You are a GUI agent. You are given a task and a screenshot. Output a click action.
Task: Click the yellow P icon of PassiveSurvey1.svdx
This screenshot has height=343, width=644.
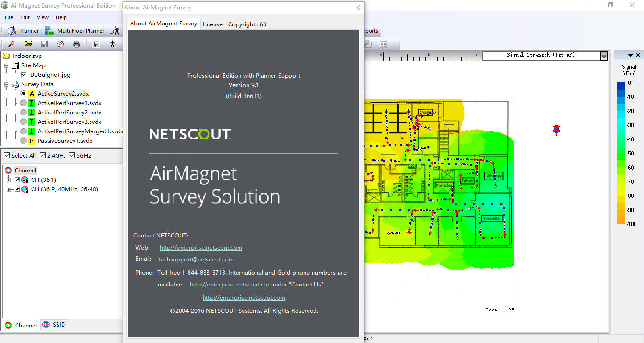click(32, 141)
